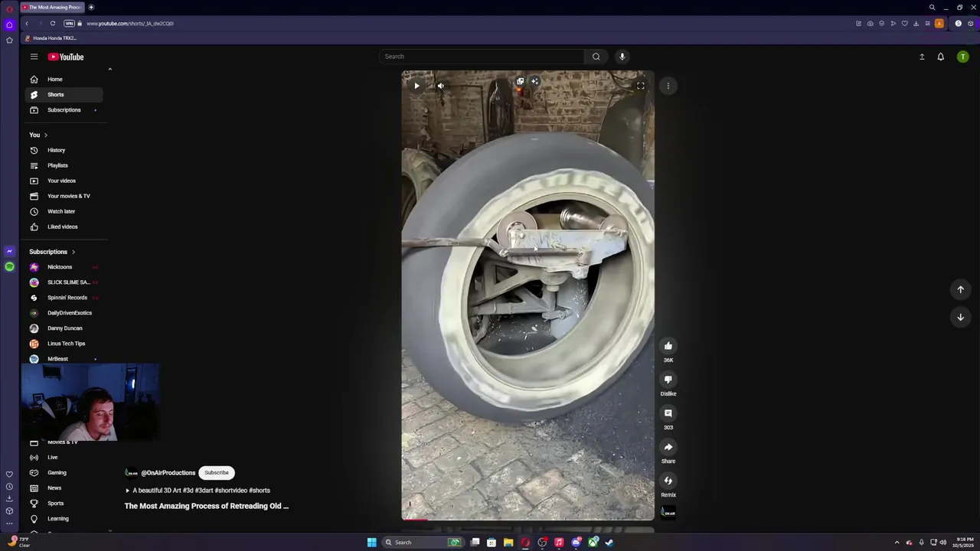The width and height of the screenshot is (980, 551).
Task: Mute the Shorts video volume
Action: pyautogui.click(x=440, y=86)
